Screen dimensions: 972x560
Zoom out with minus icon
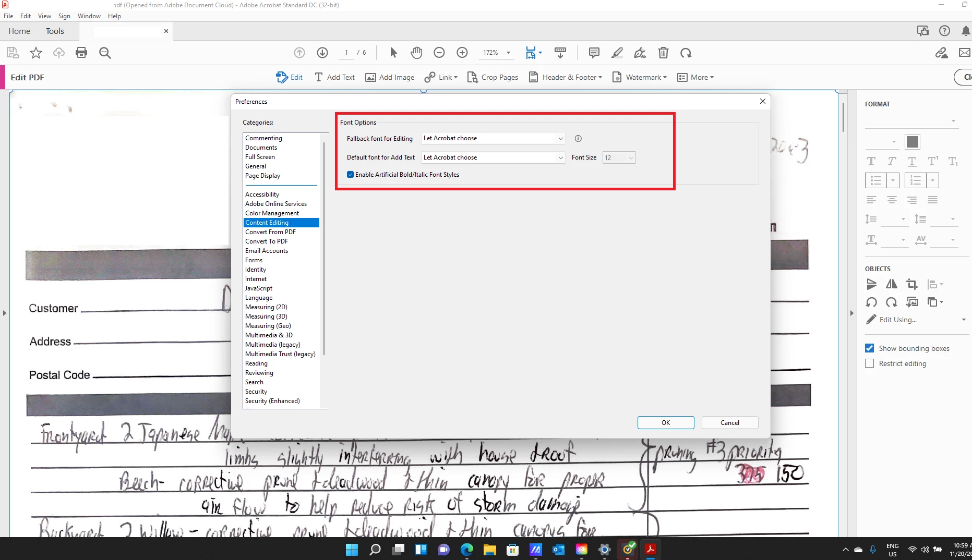pos(439,53)
